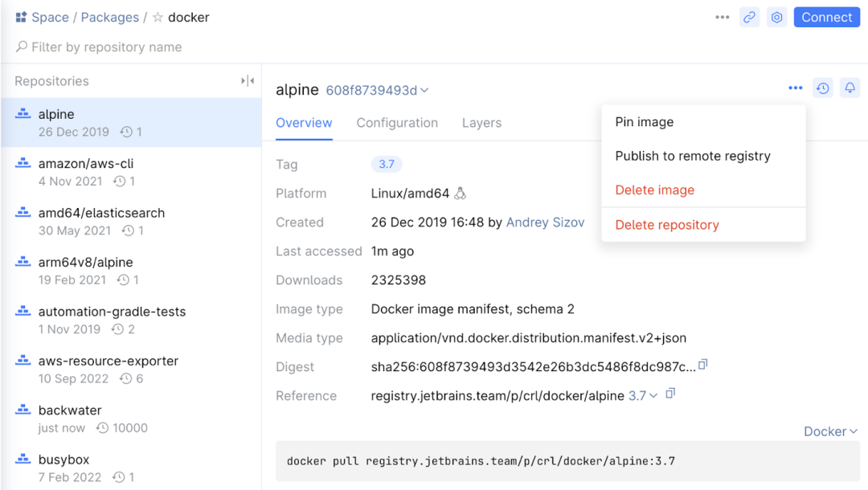Click the docker breadcrumb title
The width and height of the screenshot is (868, 490).
coord(189,17)
